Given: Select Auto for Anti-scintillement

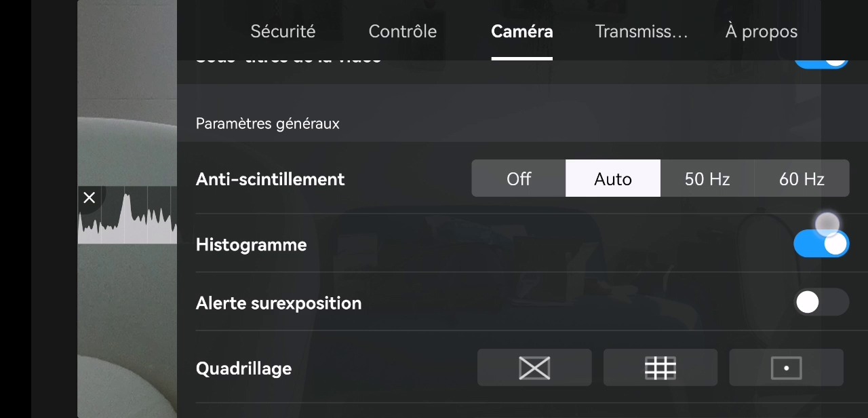Looking at the screenshot, I should (x=613, y=178).
